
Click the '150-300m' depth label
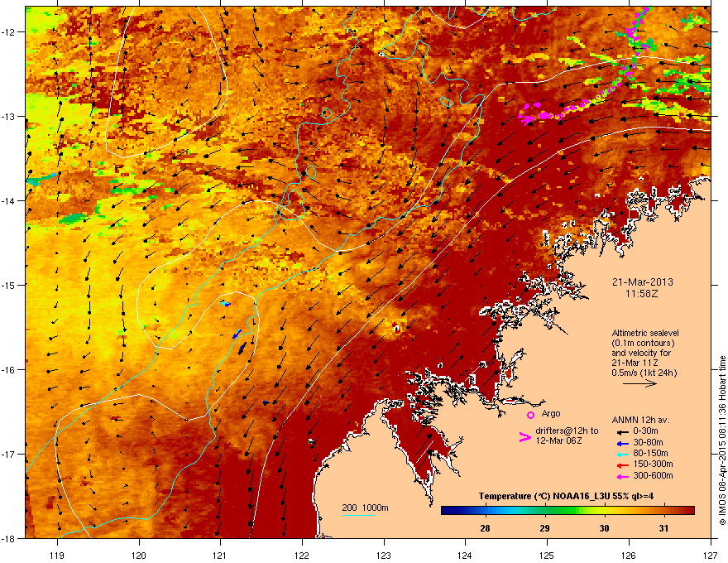653,464
